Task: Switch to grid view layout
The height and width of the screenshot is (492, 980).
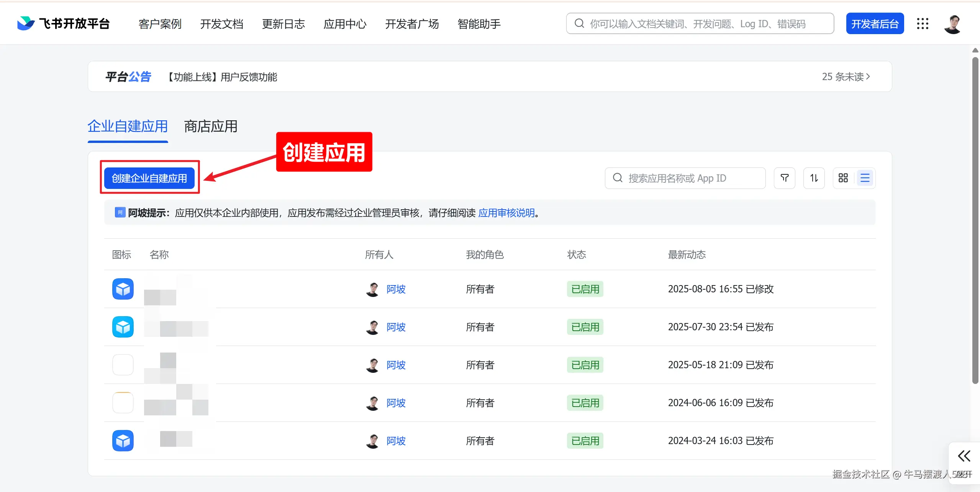Action: point(843,178)
